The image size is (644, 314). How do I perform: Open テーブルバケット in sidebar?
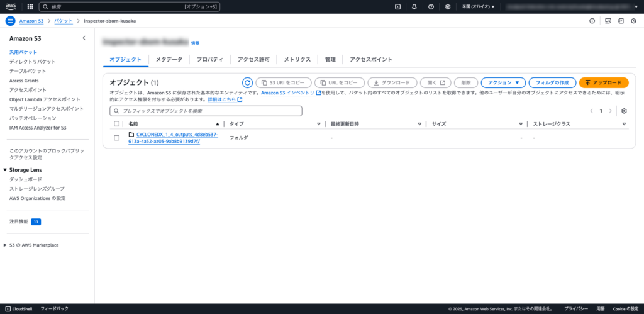click(28, 71)
